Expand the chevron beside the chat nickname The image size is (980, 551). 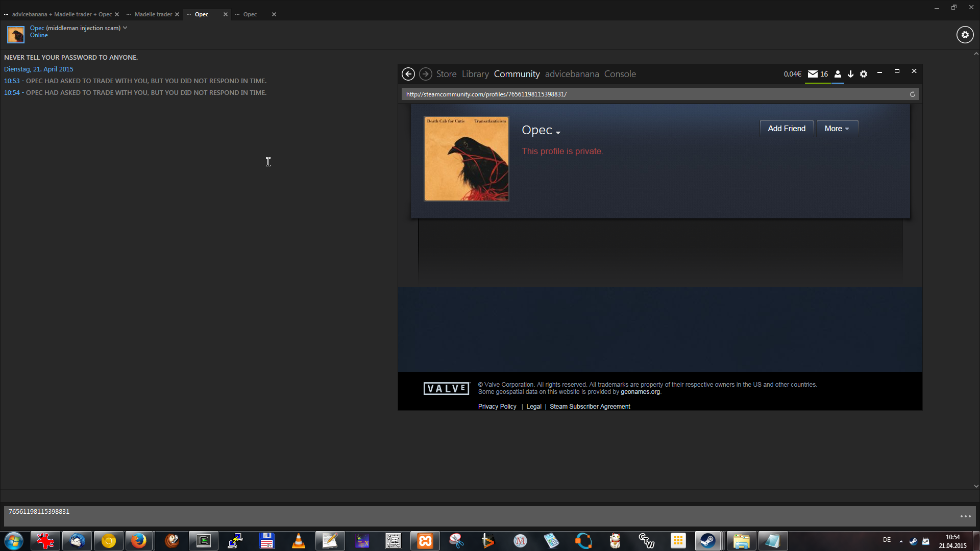[125, 28]
